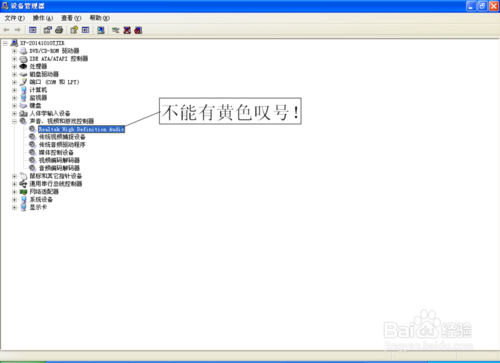
Task: Click the monitor icon beside 显示卡
Action: [x=23, y=207]
